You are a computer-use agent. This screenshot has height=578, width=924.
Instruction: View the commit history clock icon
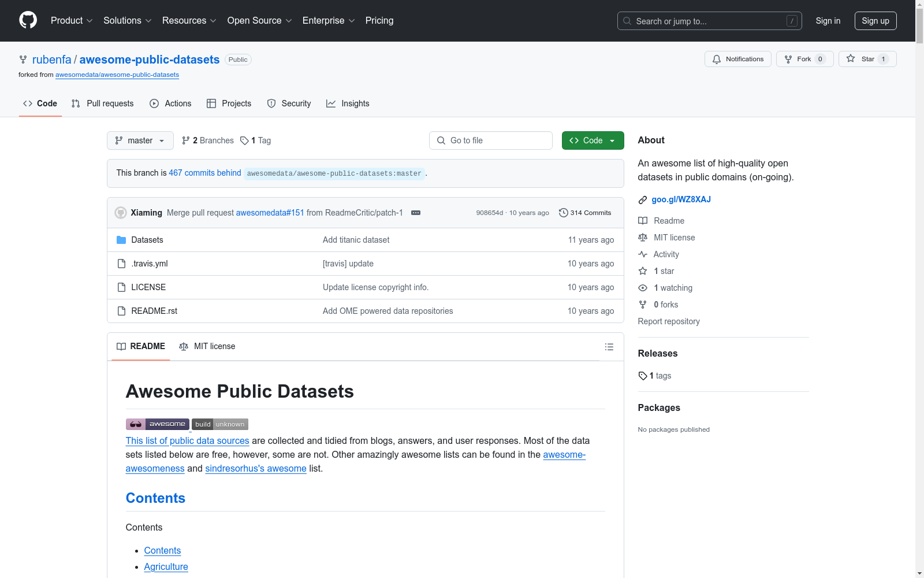pos(563,213)
